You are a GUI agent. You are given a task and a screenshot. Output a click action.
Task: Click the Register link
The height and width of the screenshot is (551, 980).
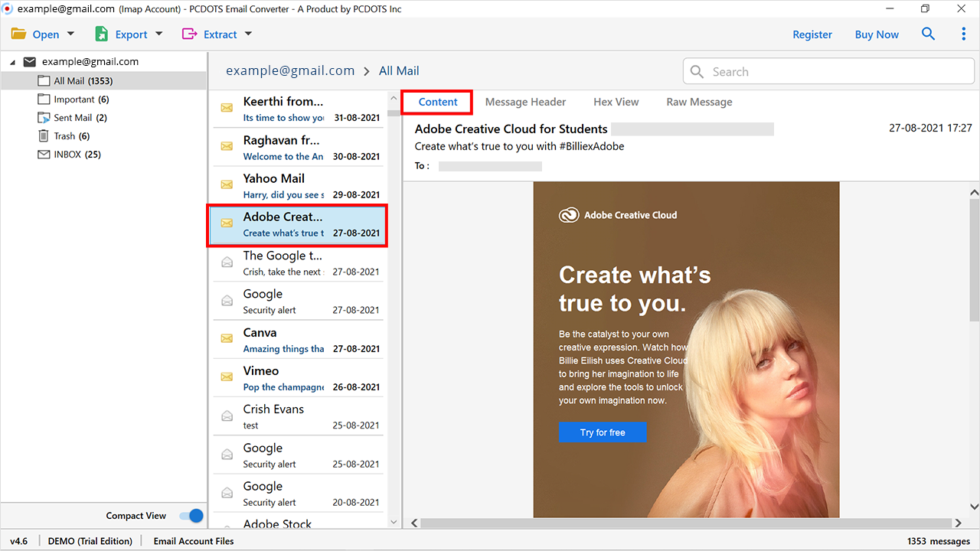pyautogui.click(x=812, y=34)
